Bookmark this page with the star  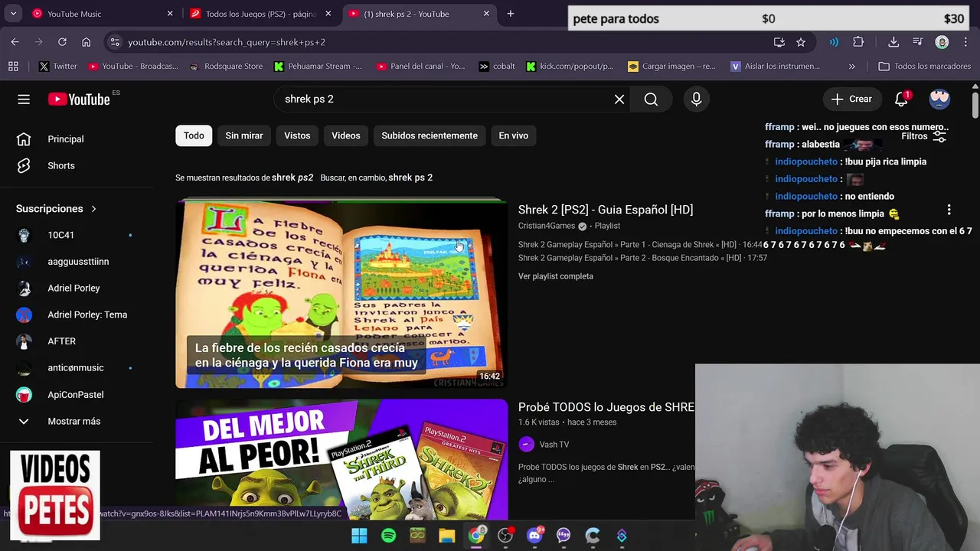801,42
